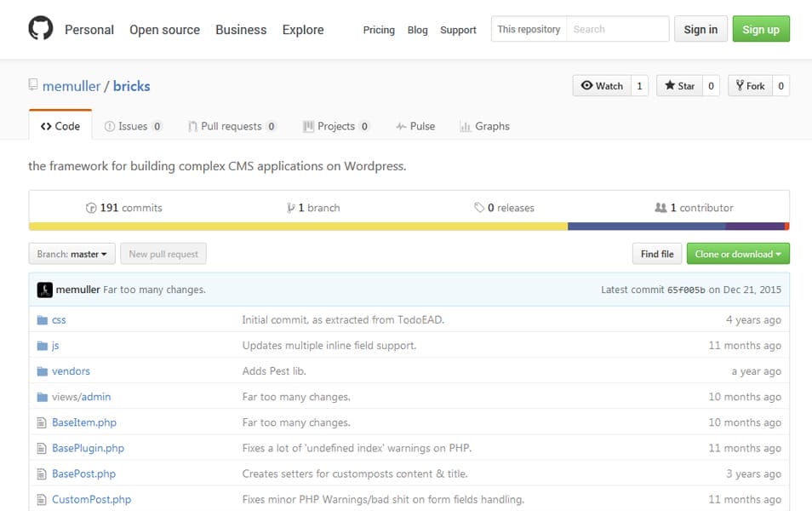View the 1 branch link
The height and width of the screenshot is (511, 812).
coord(314,208)
